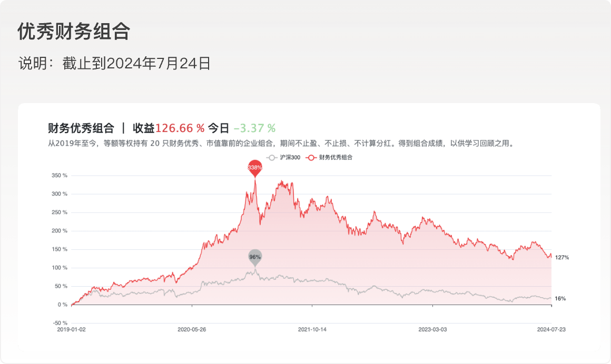Toggle the 沪深300 legend series
Screen dimensions: 611x364
pyautogui.click(x=283, y=157)
